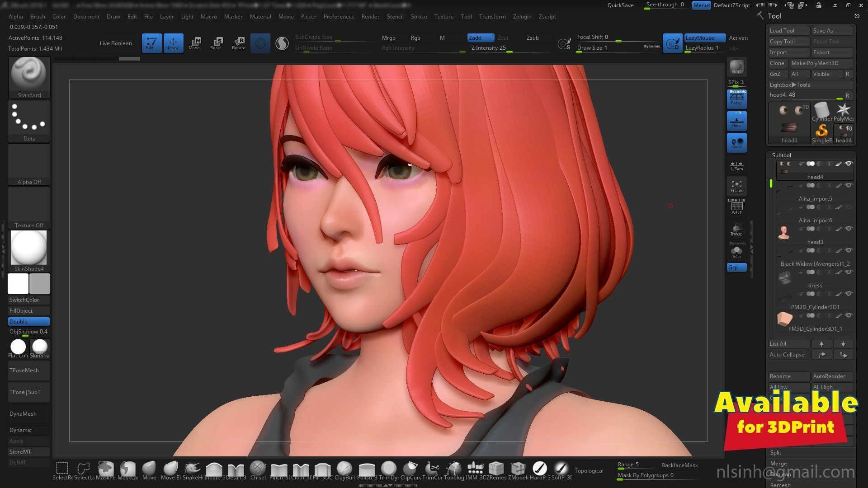This screenshot has height=488, width=868.
Task: Hide the dress subtool via eye icon
Action: click(849, 272)
